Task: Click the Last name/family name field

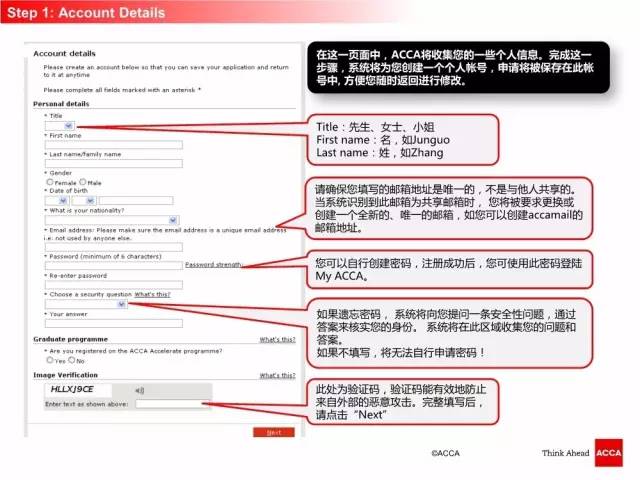Action: pyautogui.click(x=113, y=164)
